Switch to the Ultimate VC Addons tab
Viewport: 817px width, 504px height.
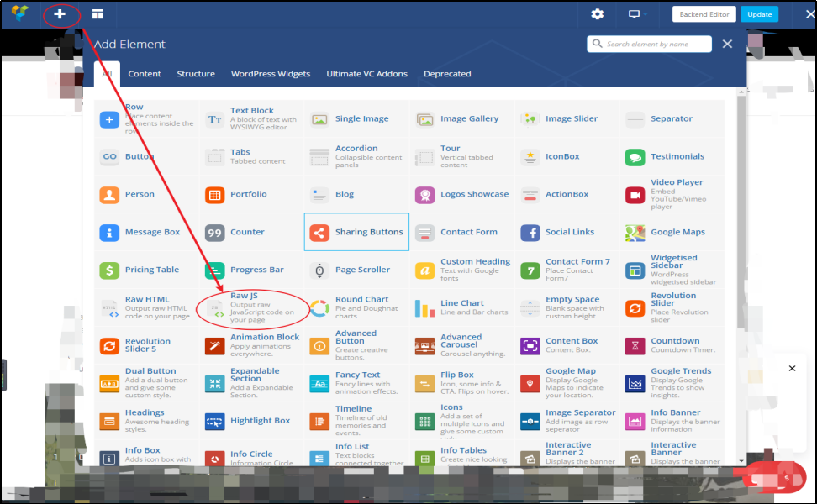tap(366, 74)
